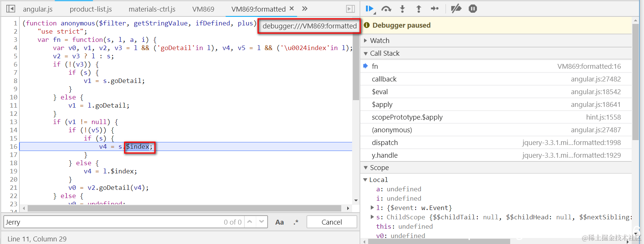644x244 pixels.
Task: Click line number 21 gutter
Action: pos(13,188)
